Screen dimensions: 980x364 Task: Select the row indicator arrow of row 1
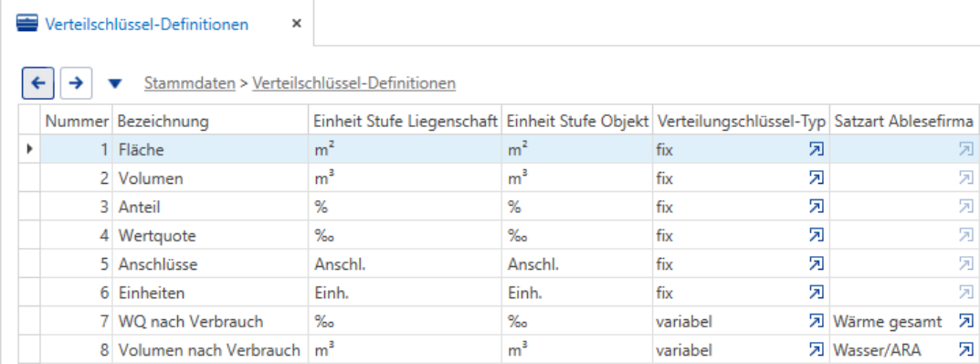pos(29,149)
